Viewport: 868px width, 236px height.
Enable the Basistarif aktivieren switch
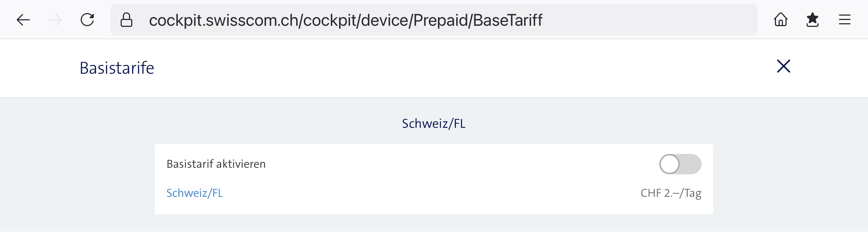coord(680,164)
